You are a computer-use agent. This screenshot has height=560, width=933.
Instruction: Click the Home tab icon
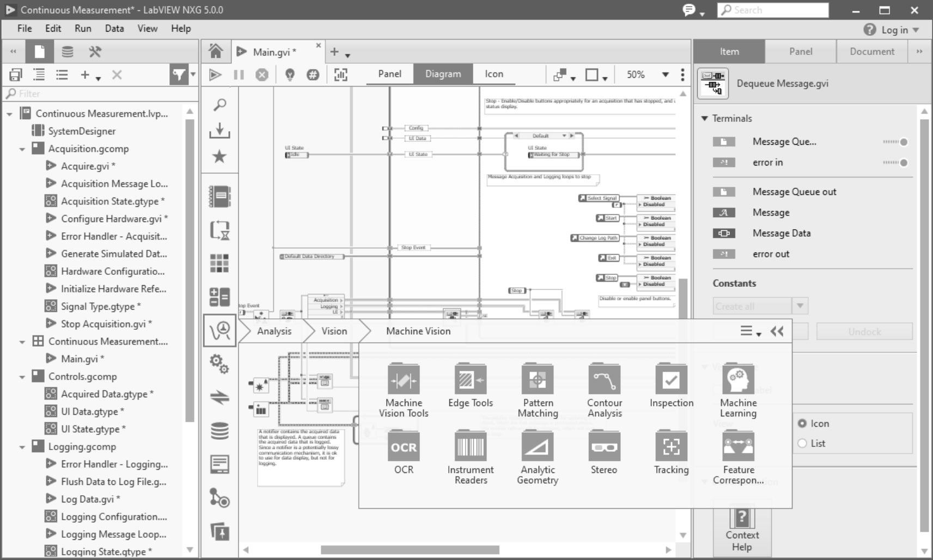click(x=216, y=52)
